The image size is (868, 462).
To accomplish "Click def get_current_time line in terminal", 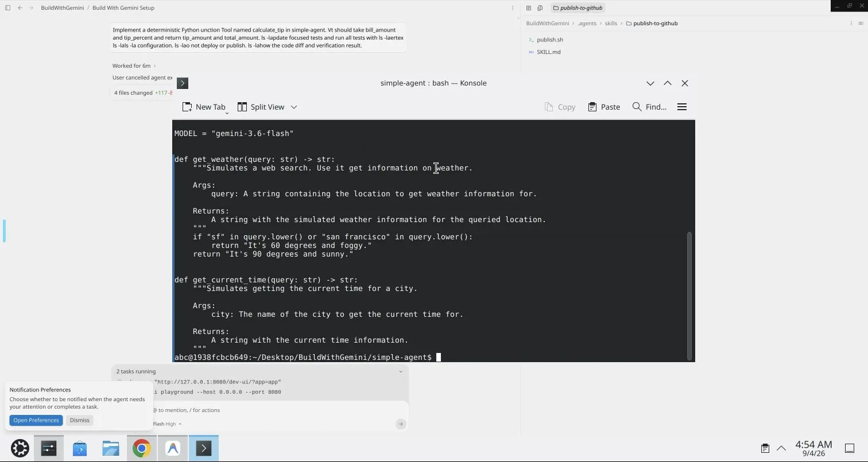I will (x=266, y=280).
